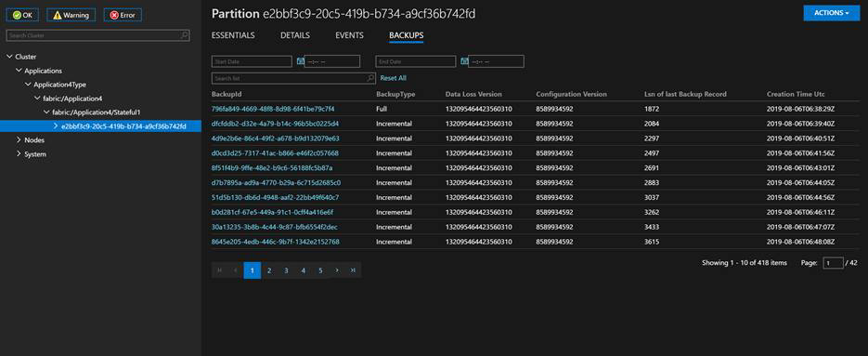
Task: Open the Start Date calendar picker icon
Action: click(301, 61)
